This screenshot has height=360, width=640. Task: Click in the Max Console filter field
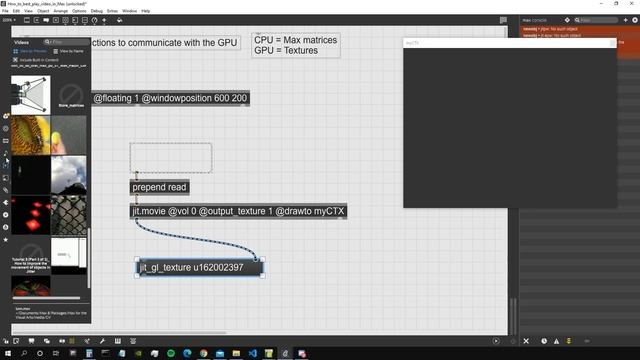coord(597,20)
